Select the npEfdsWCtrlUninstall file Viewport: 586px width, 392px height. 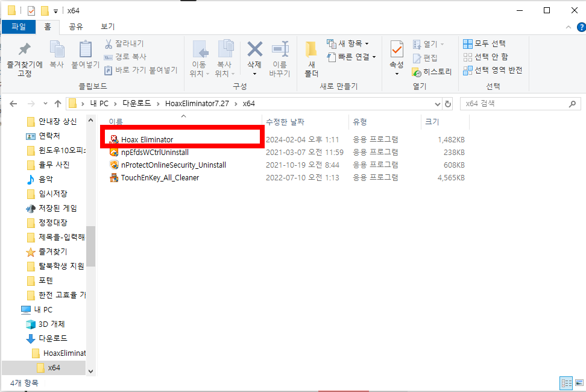point(155,153)
